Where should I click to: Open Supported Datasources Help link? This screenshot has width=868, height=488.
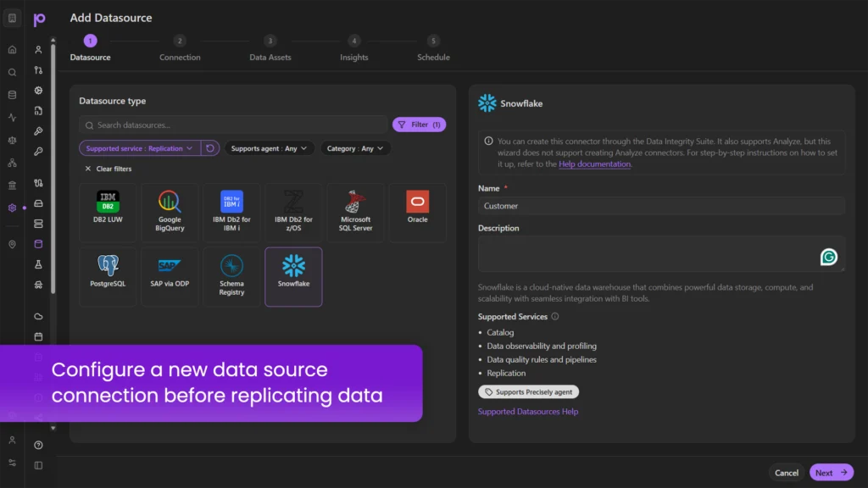528,411
